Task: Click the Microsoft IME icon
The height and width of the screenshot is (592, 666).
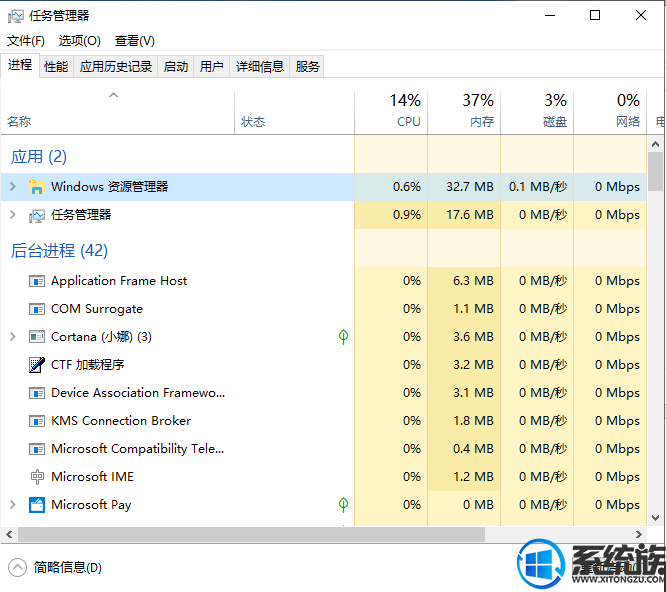Action: [37, 477]
